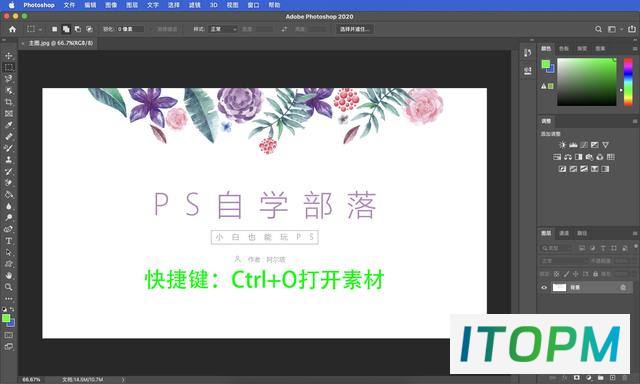
Task: Select the Horizontal Type tool
Action: point(9,241)
